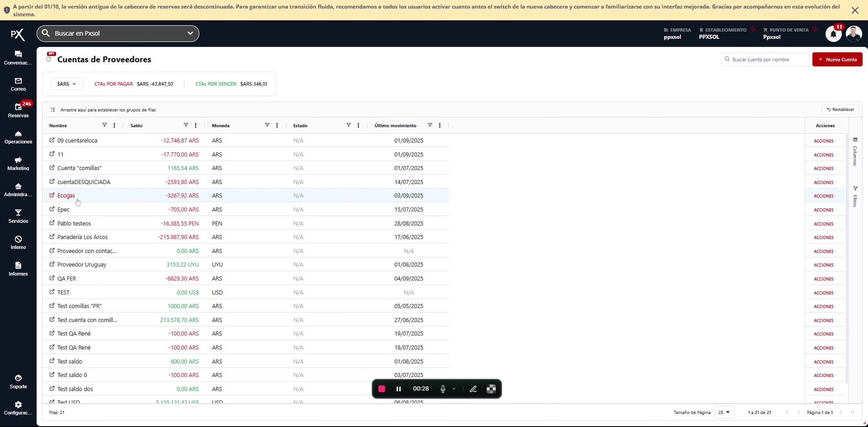Expand the ACCIONES dropdown for Panadería Los Arcos
Screen dimensions: 868x427
824,237
